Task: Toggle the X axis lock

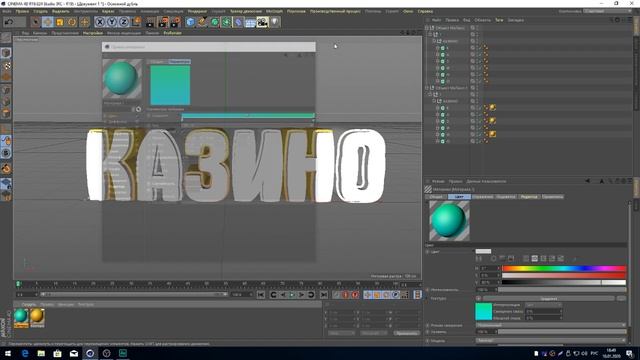Action: click(x=100, y=22)
